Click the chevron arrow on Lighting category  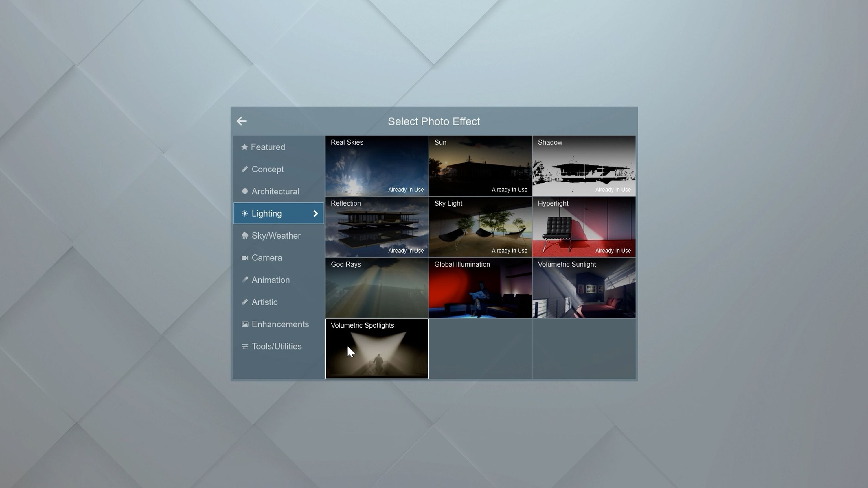click(x=316, y=214)
